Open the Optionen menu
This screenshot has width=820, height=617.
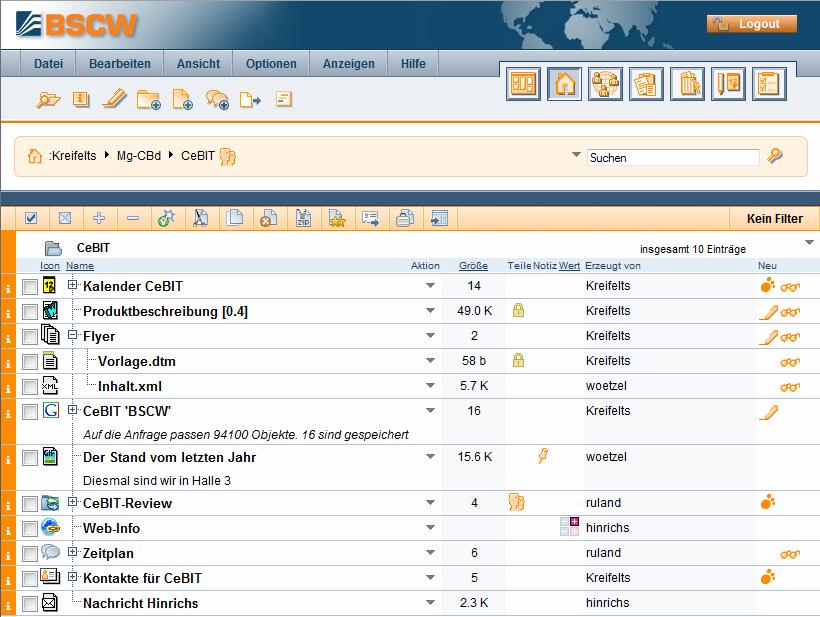pyautogui.click(x=271, y=64)
